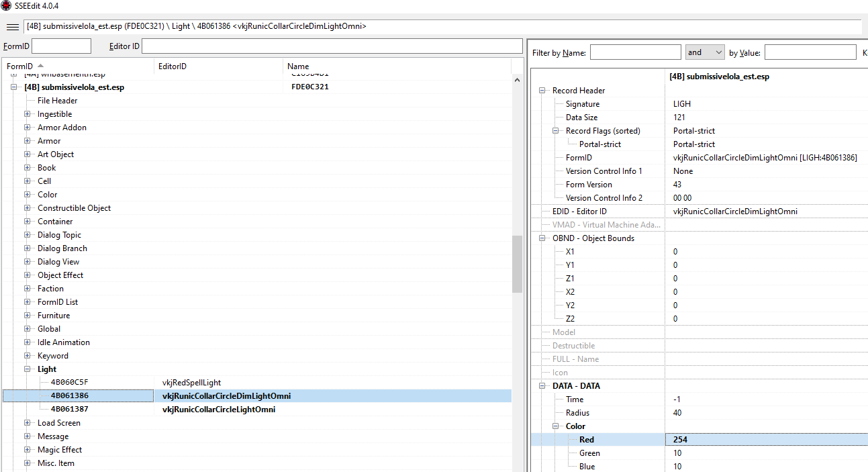The image size is (868, 472).
Task: Collapse the Light category node
Action: [28, 369]
